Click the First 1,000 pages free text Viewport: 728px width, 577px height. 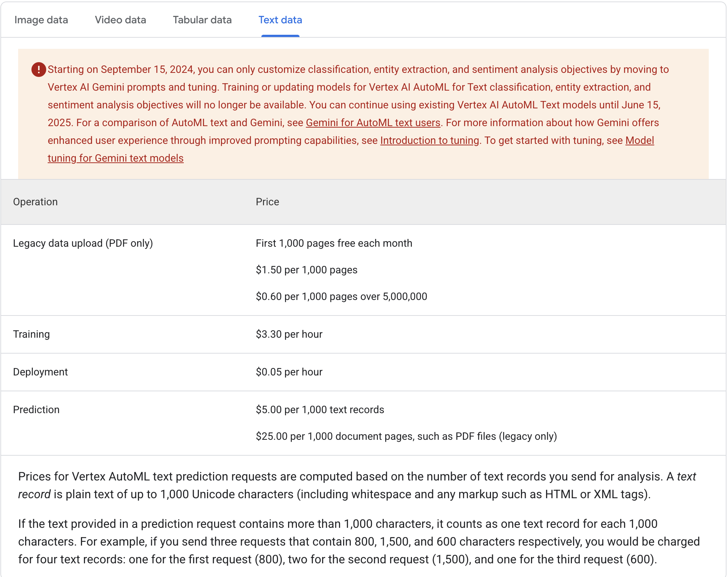point(333,243)
